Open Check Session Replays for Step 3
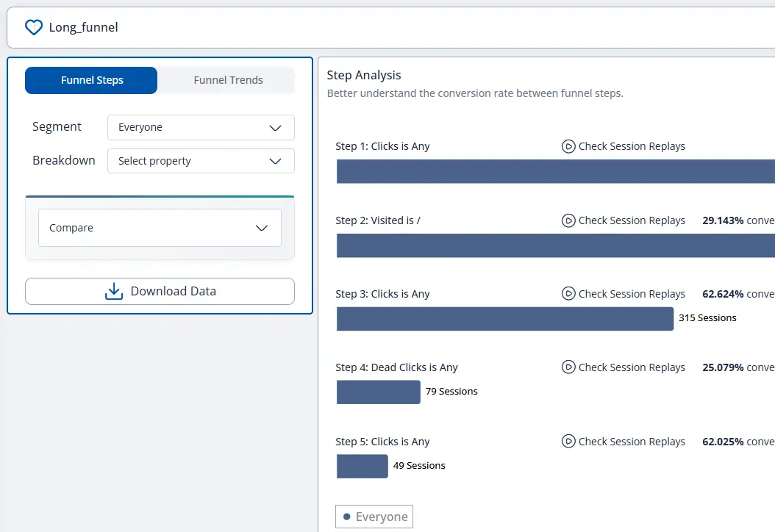This screenshot has height=532, width=775. pyautogui.click(x=631, y=294)
